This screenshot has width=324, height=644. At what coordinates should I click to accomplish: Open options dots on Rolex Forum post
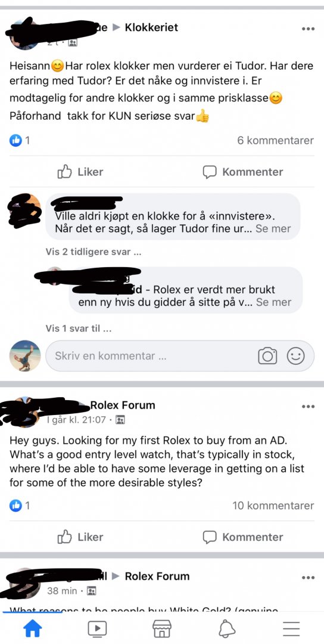pos(308,407)
